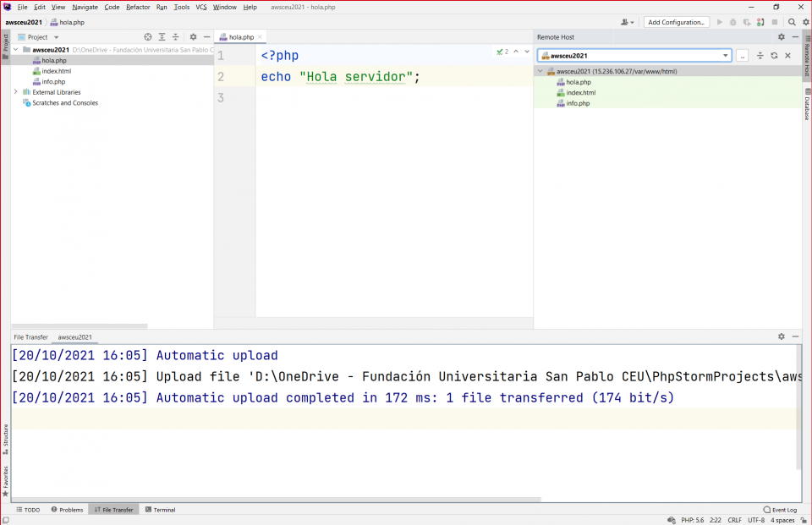Click the Debug bug icon in toolbar
This screenshot has width=812, height=525.
pyautogui.click(x=732, y=22)
